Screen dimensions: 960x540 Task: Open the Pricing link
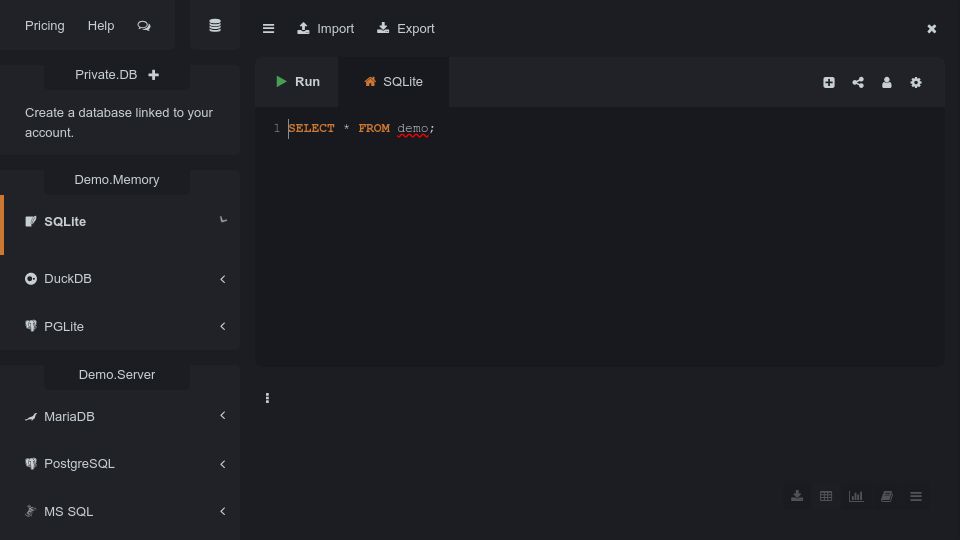[45, 26]
